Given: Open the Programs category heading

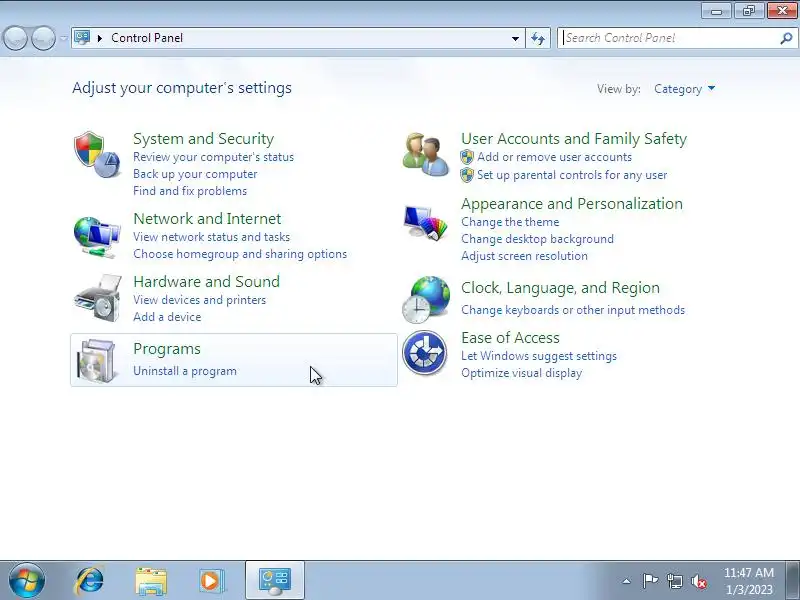Looking at the screenshot, I should click(x=167, y=349).
